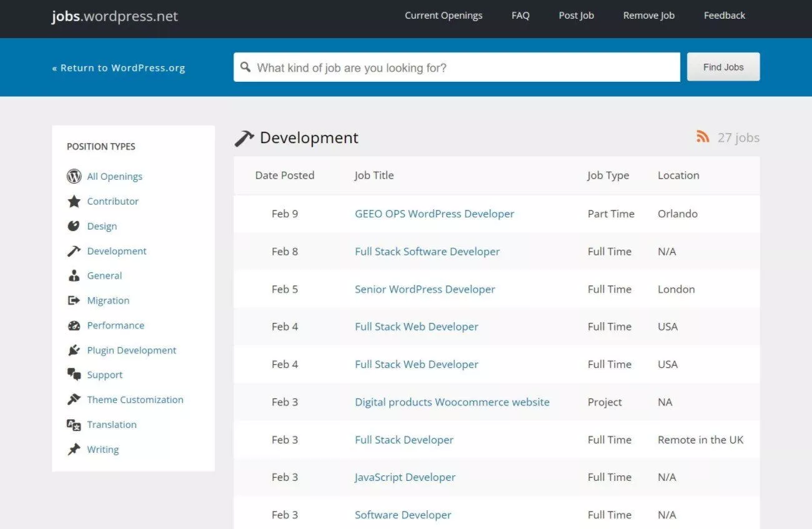Click the jobs.wordpress.net site title
This screenshot has height=529, width=812.
pos(115,16)
